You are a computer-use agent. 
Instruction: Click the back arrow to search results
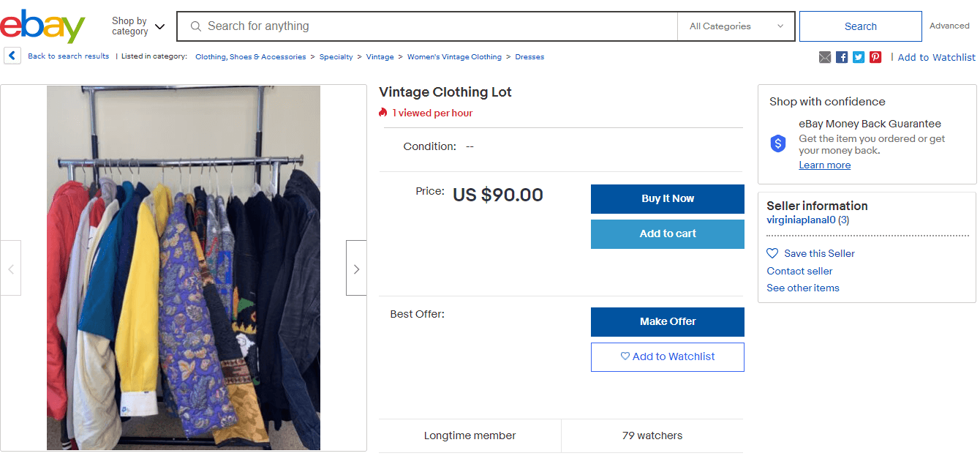tap(12, 56)
